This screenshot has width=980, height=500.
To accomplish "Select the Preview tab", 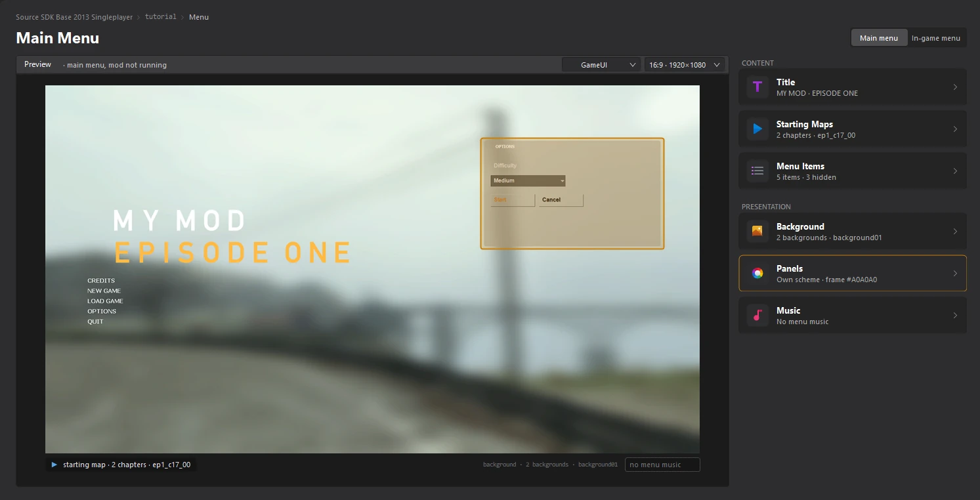I will point(37,64).
